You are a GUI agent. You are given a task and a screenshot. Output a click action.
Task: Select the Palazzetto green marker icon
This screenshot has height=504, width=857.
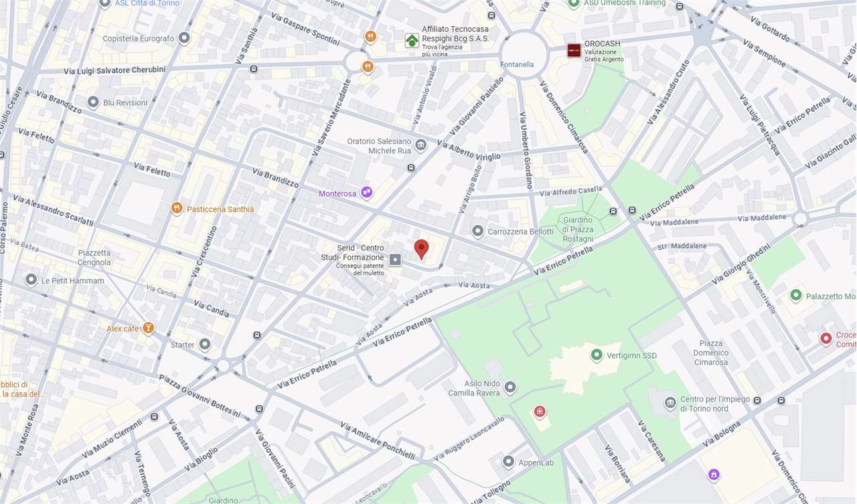(795, 295)
